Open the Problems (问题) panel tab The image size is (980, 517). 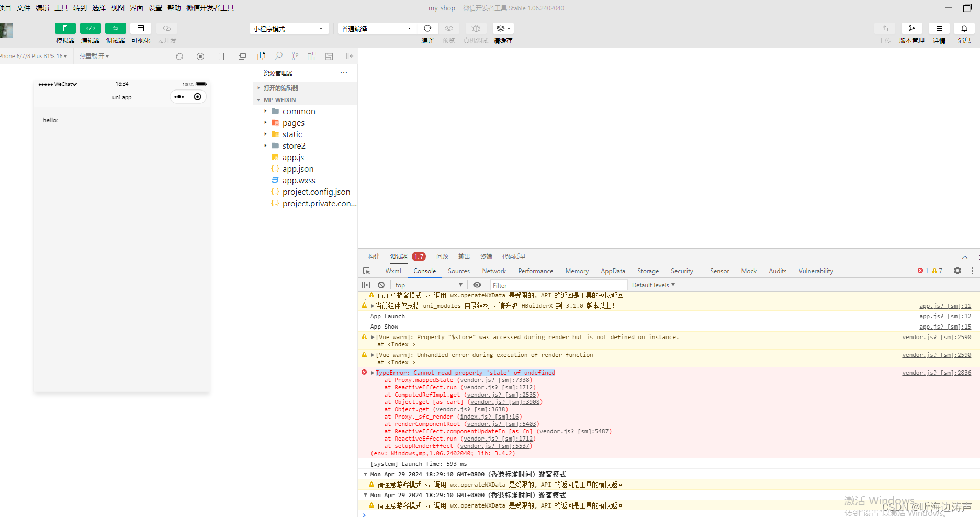442,256
